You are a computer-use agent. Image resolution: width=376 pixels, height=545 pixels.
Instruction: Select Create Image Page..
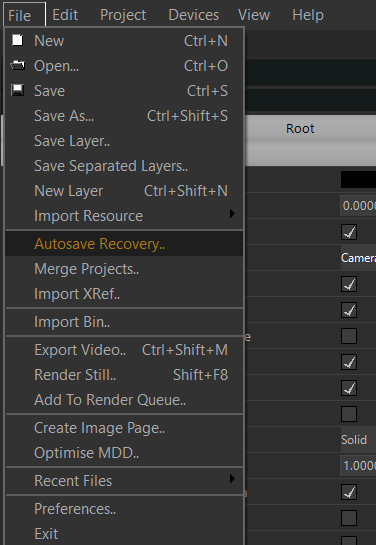click(x=124, y=428)
